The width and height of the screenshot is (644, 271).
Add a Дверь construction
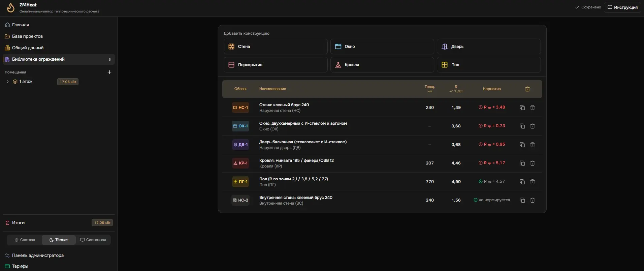[x=489, y=47]
